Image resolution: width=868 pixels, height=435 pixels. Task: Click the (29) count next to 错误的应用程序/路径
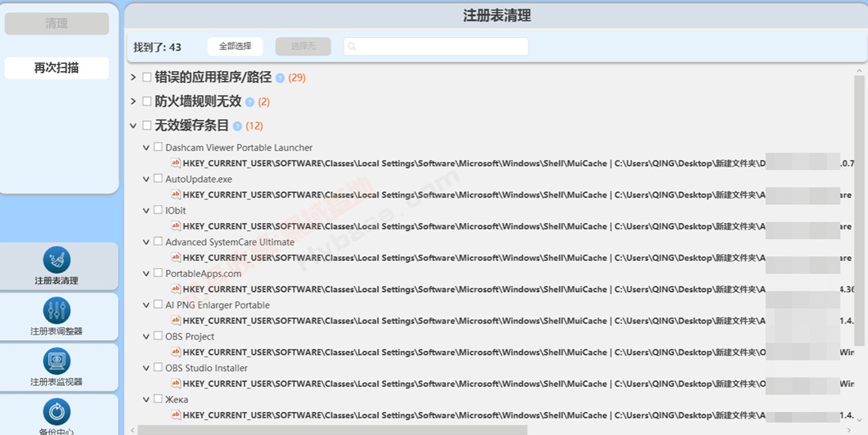click(297, 78)
